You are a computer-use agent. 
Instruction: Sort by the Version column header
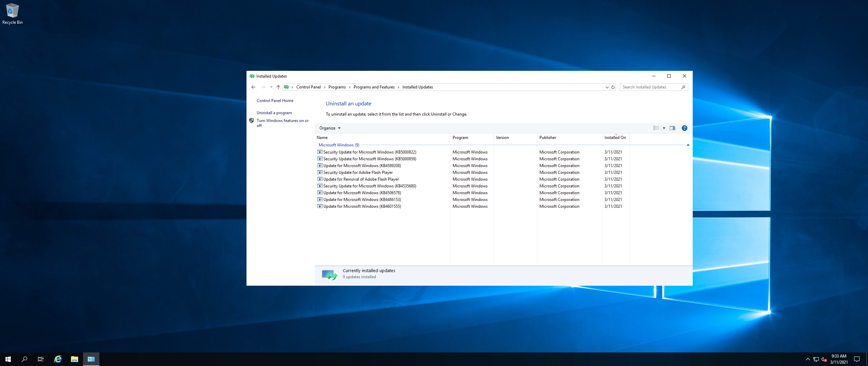515,138
